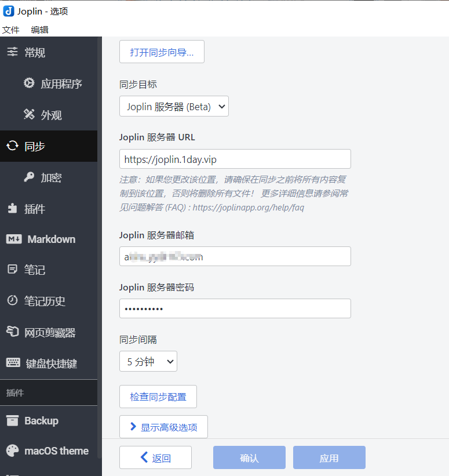Click the https://joplinapp.org/help/faq link text
The image size is (449, 476).
[248, 208]
